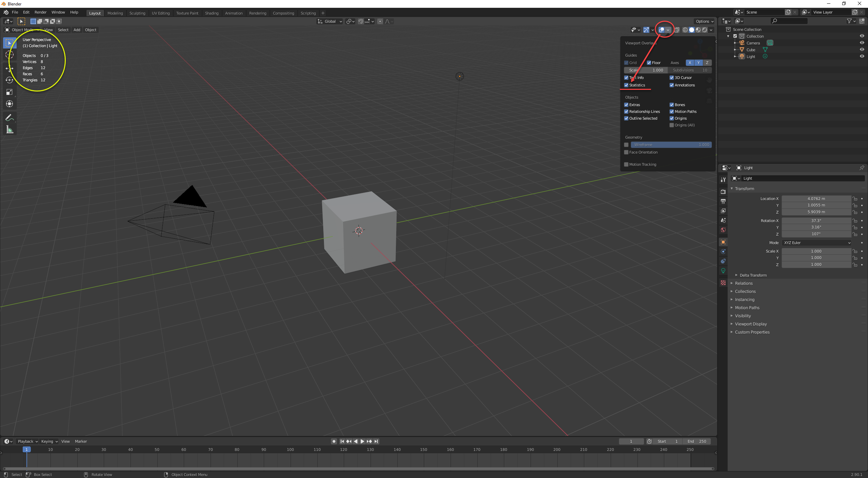Open the Physics properties tab
Viewport: 868px width, 478px height.
pos(723,252)
